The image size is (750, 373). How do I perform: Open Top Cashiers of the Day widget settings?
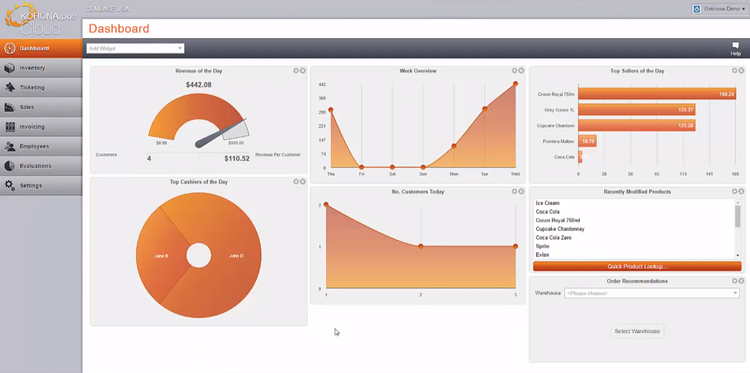tap(296, 182)
